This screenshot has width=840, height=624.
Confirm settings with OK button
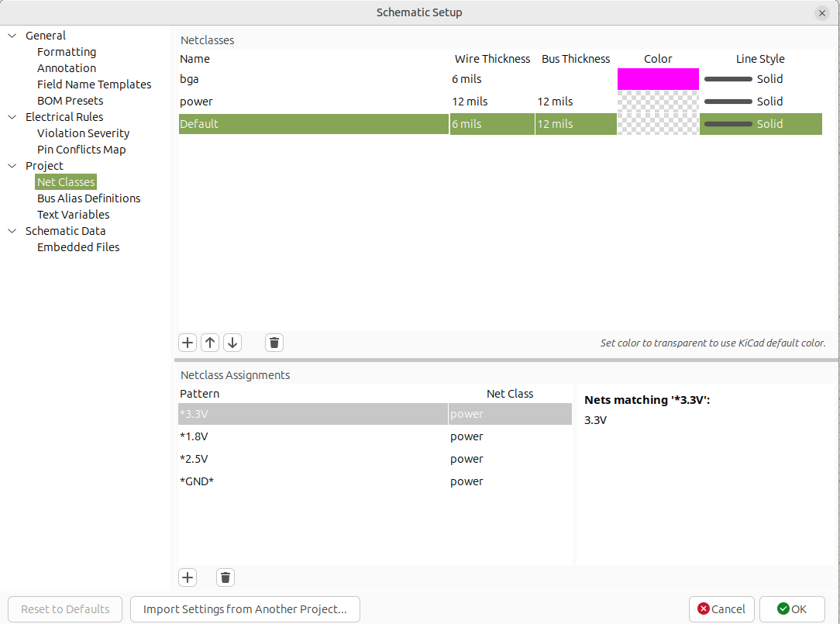point(792,609)
